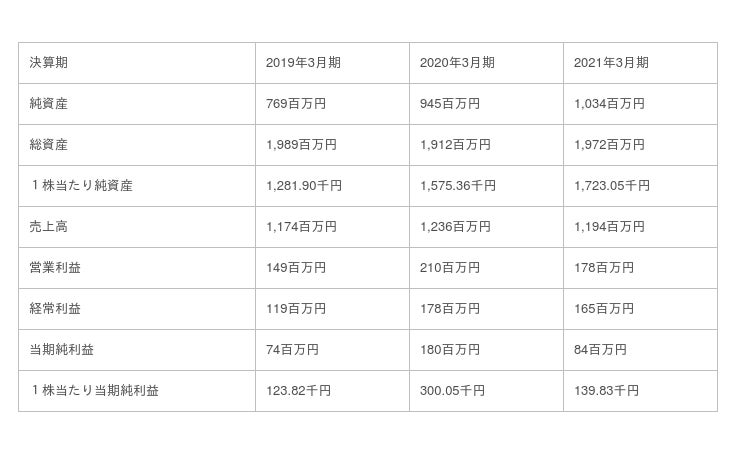Select the 2020年3月期 column header
This screenshot has height=452, width=740.
pos(457,63)
